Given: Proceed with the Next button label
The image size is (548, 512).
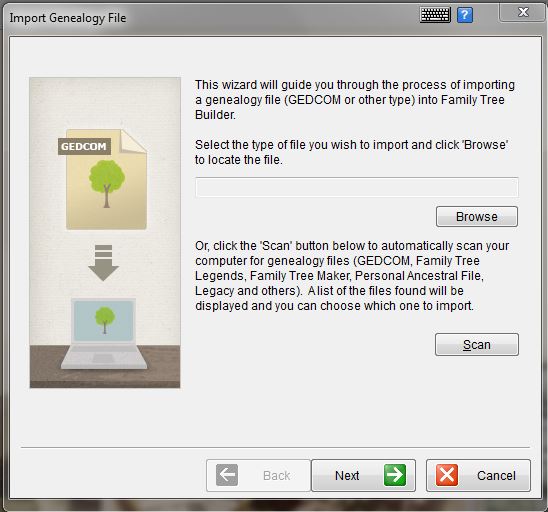Looking at the screenshot, I should coord(347,476).
